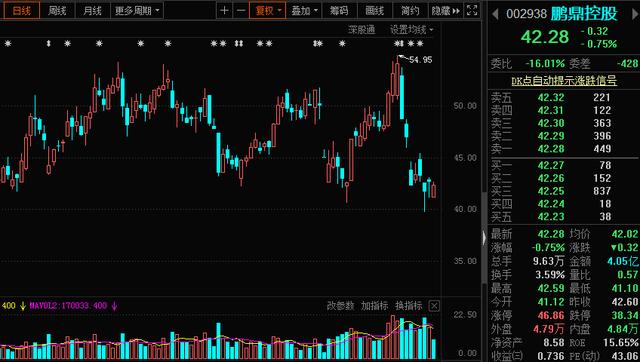The width and height of the screenshot is (640, 362).
Task: Toggle 筹码 chip distribution view
Action: (339, 11)
